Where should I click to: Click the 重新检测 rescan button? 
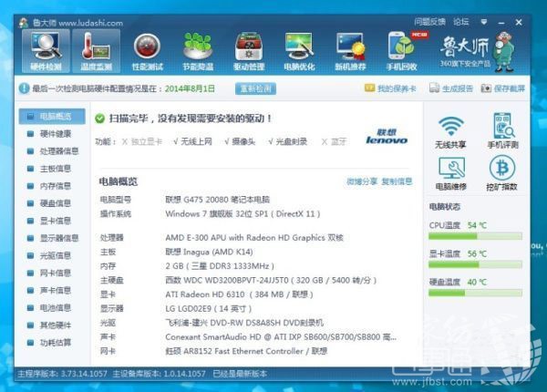tap(255, 88)
